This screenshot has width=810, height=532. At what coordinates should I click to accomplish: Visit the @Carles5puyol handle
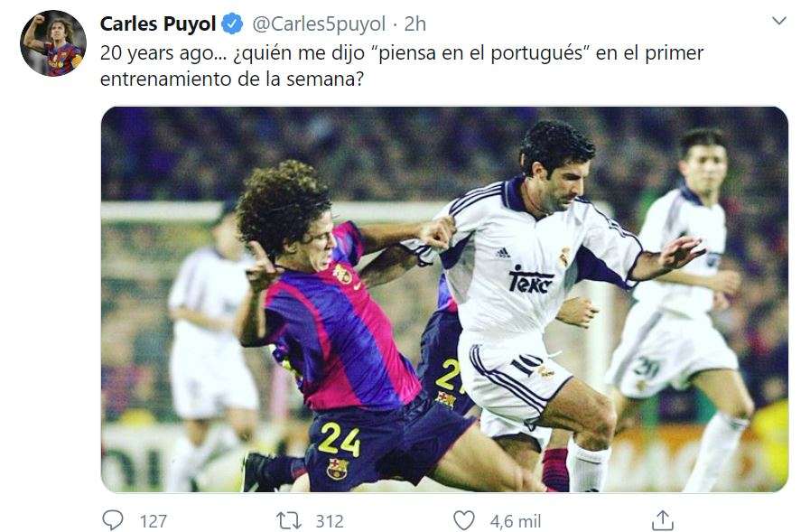point(319,23)
